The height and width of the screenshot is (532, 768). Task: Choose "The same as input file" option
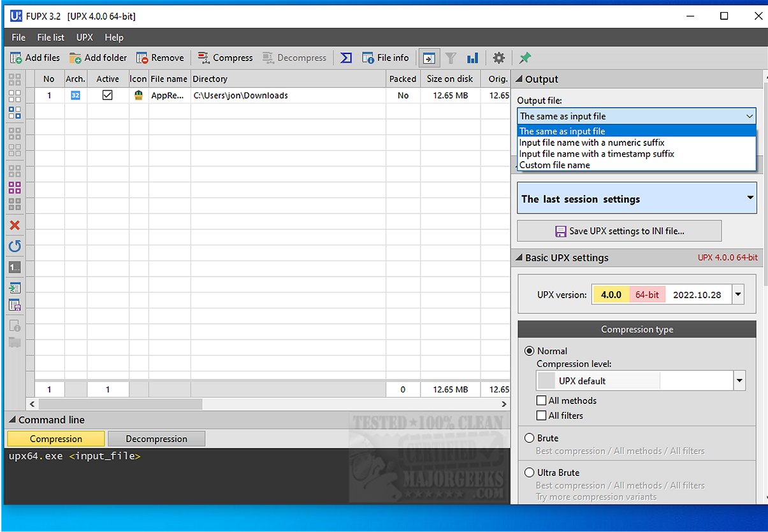point(637,131)
